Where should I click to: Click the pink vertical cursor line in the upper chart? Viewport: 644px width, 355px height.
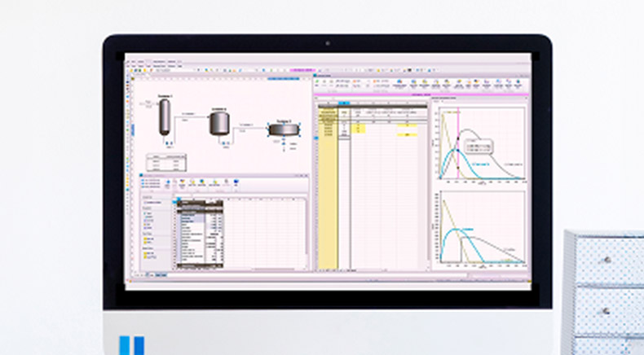click(458, 144)
